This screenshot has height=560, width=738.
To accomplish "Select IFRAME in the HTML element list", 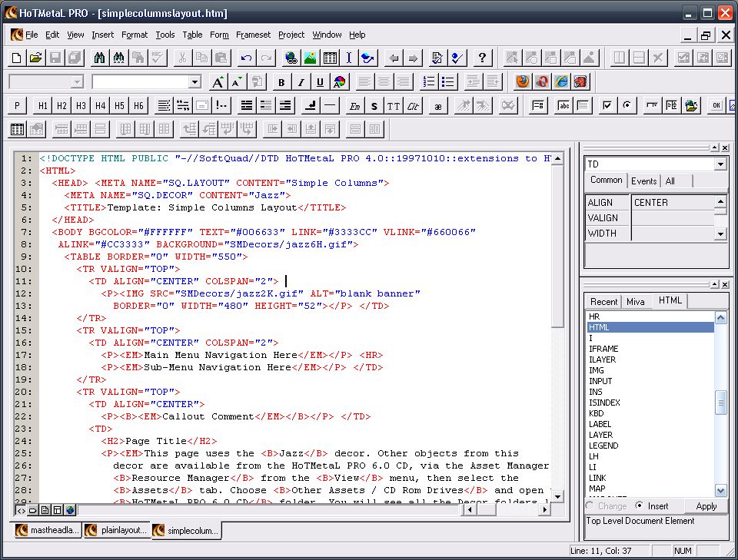I will pos(603,349).
